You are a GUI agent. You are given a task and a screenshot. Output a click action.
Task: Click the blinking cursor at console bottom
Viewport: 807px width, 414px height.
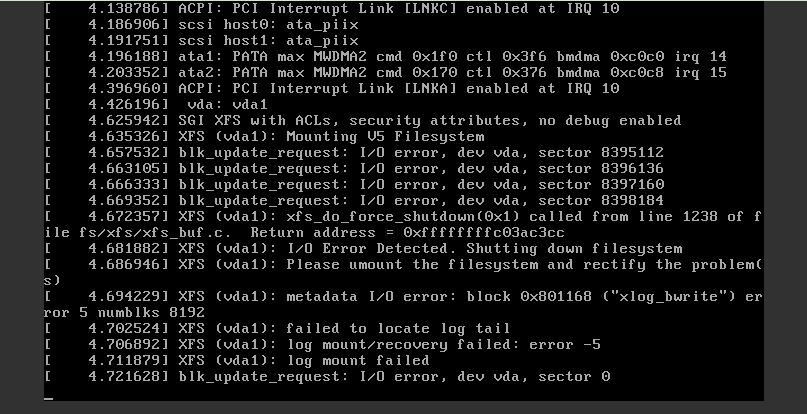click(48, 399)
